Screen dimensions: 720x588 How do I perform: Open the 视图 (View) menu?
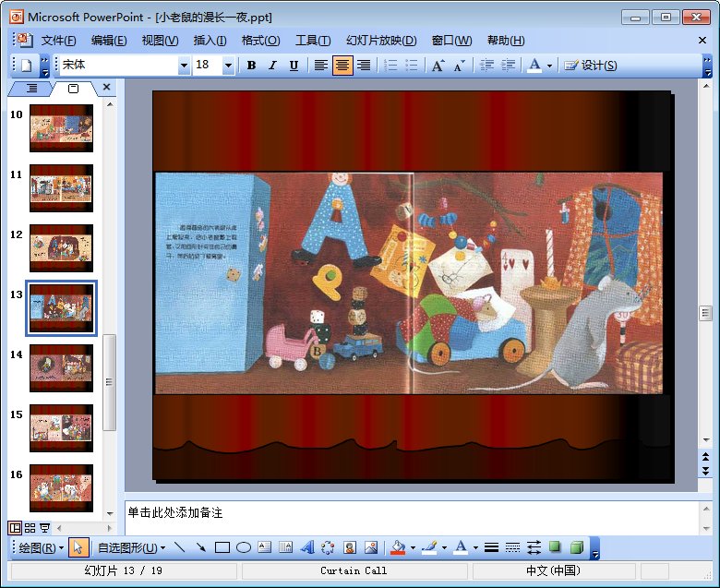pos(160,41)
